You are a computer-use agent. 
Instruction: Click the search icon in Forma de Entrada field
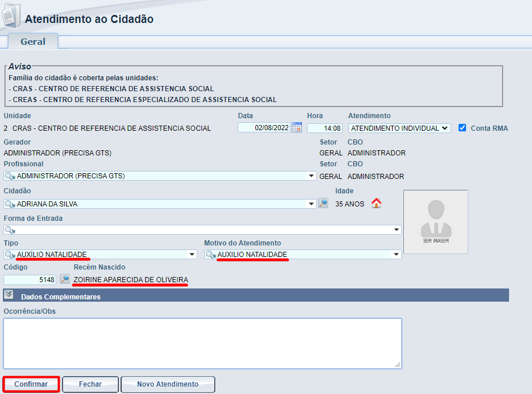pyautogui.click(x=10, y=230)
